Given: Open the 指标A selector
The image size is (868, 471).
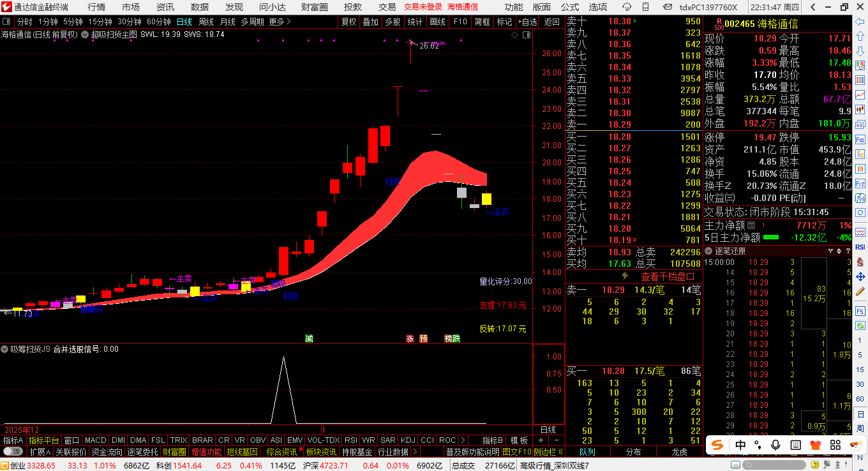Looking at the screenshot, I should [13, 440].
